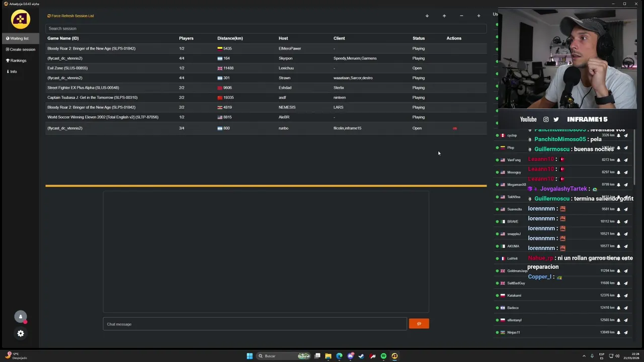Click the user avatar status icon
The height and width of the screenshot is (362, 644).
tap(21, 317)
